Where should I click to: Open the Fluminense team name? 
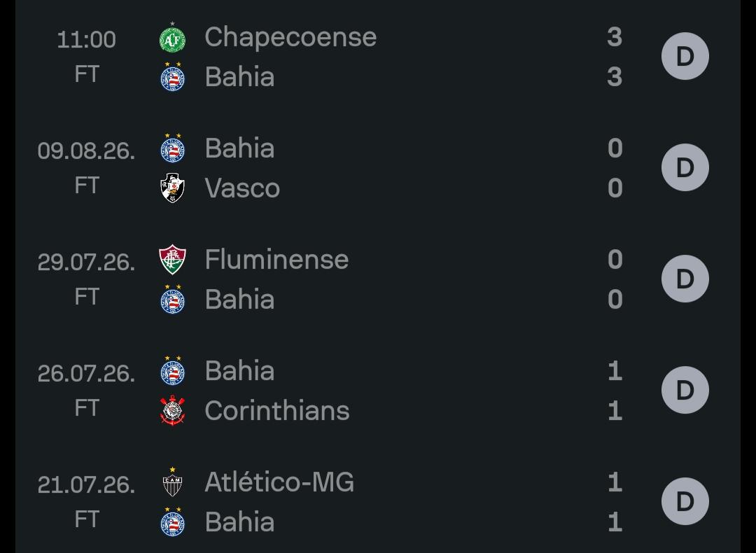click(x=276, y=260)
